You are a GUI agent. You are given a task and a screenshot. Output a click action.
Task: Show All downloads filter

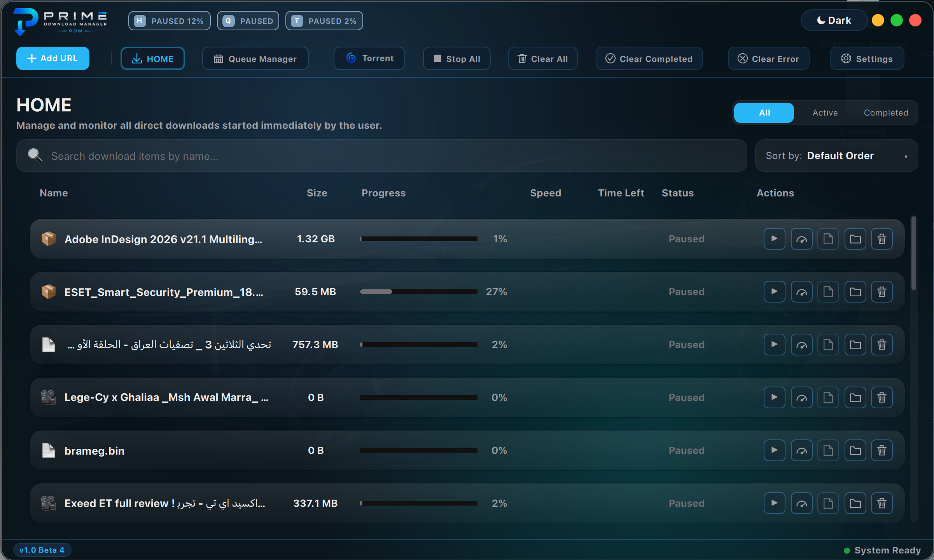tap(764, 113)
